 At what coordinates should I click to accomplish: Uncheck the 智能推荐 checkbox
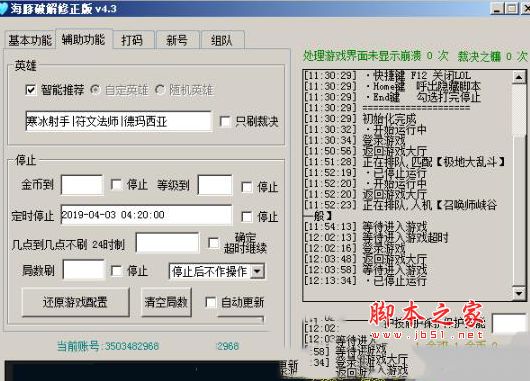31,90
